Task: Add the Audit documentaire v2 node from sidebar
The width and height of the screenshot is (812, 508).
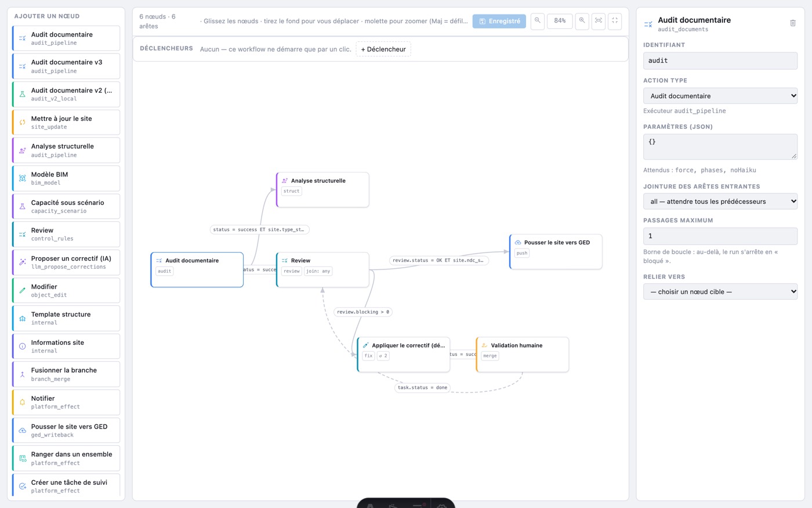Action: pyautogui.click(x=66, y=94)
